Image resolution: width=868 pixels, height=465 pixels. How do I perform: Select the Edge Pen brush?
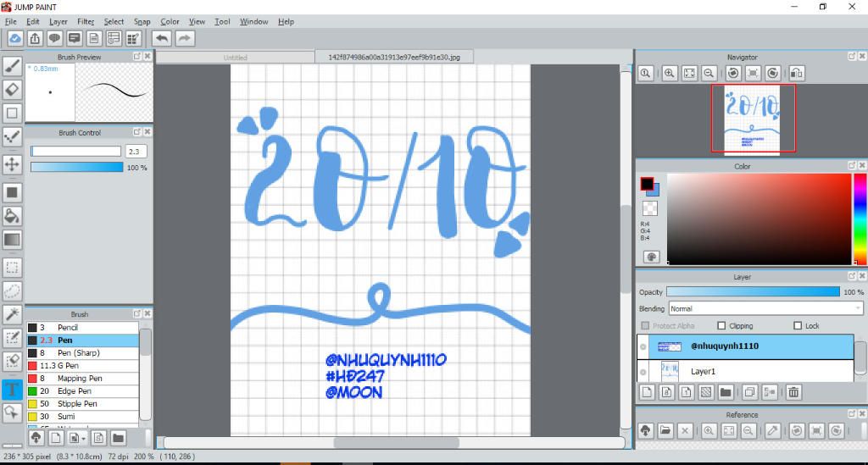click(x=82, y=391)
